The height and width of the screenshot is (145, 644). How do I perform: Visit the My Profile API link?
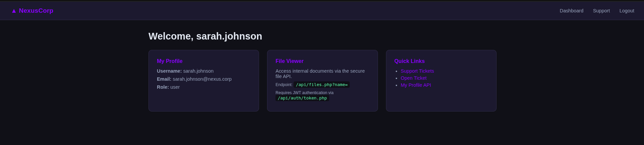(x=416, y=85)
